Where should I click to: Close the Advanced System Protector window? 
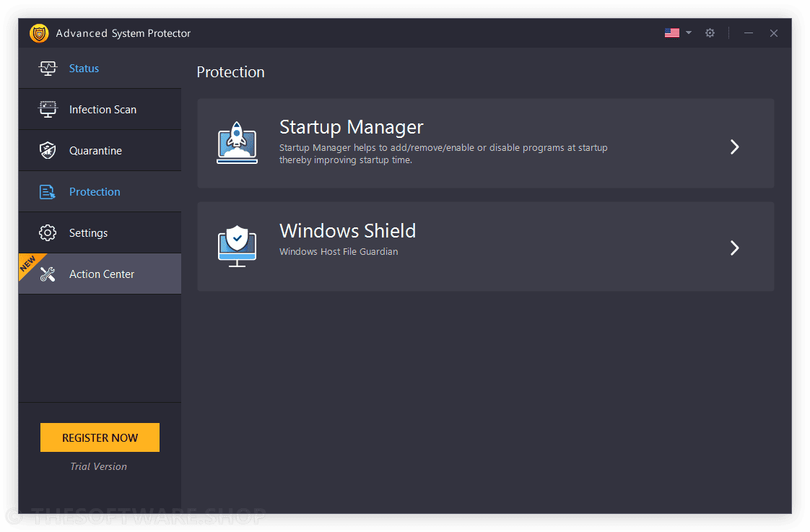(x=774, y=33)
